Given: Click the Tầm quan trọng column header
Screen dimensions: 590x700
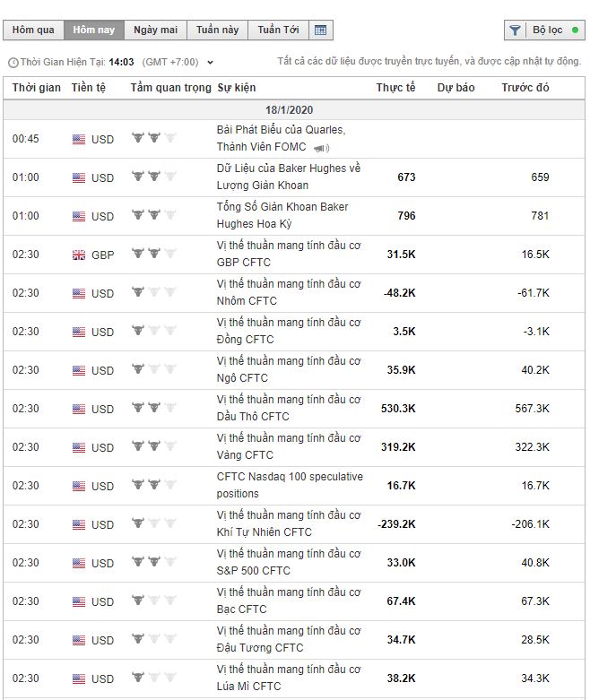Looking at the screenshot, I should click(170, 88).
